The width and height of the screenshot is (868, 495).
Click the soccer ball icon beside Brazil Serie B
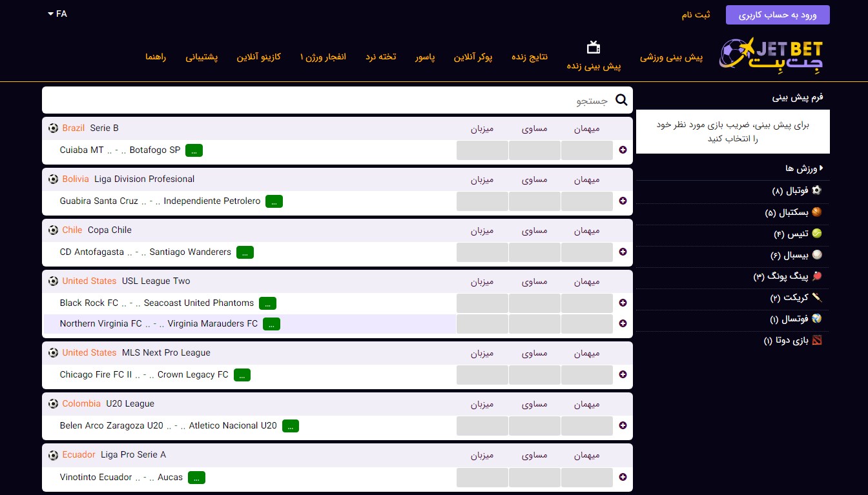pos(53,128)
